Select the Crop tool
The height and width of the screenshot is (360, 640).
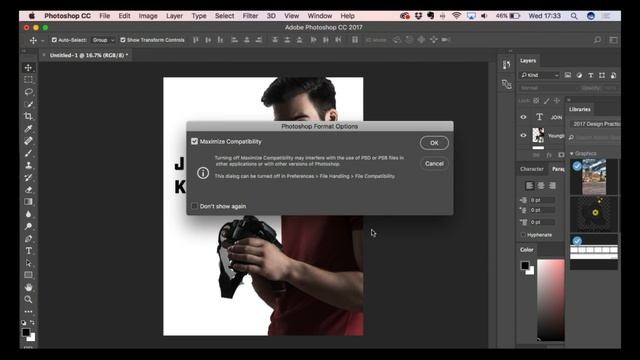click(28, 116)
